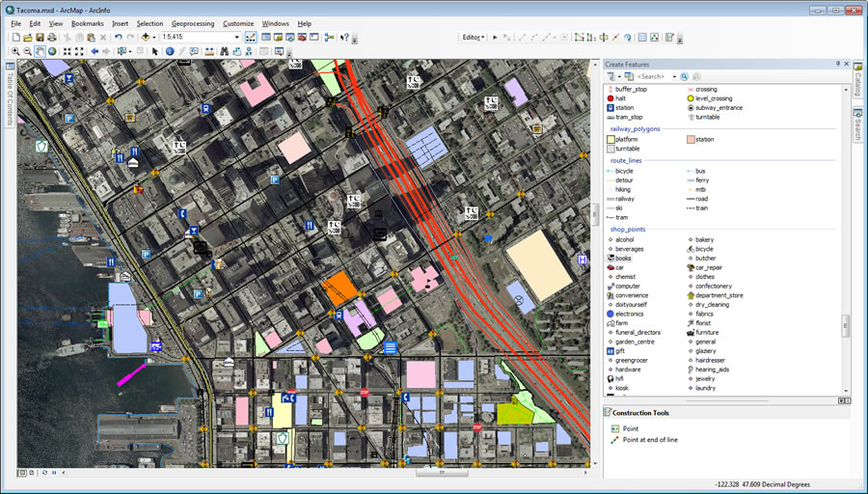
Task: Select the Pan hand tool
Action: (x=41, y=51)
